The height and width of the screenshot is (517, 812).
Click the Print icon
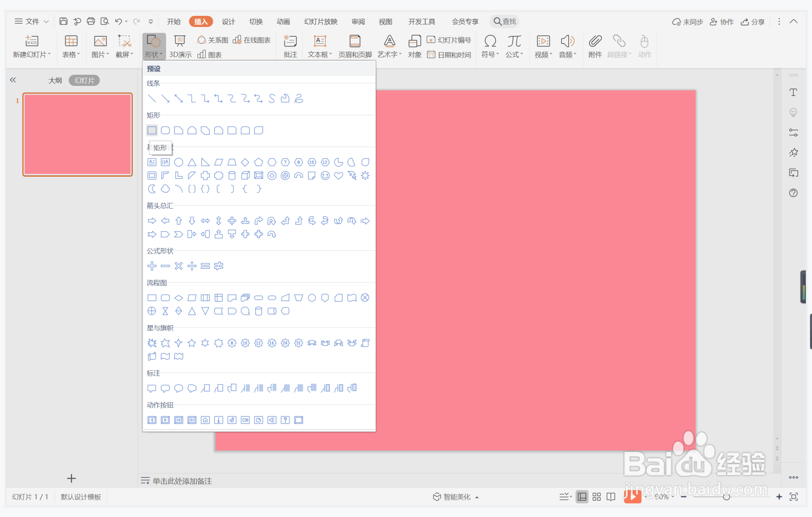click(x=91, y=21)
